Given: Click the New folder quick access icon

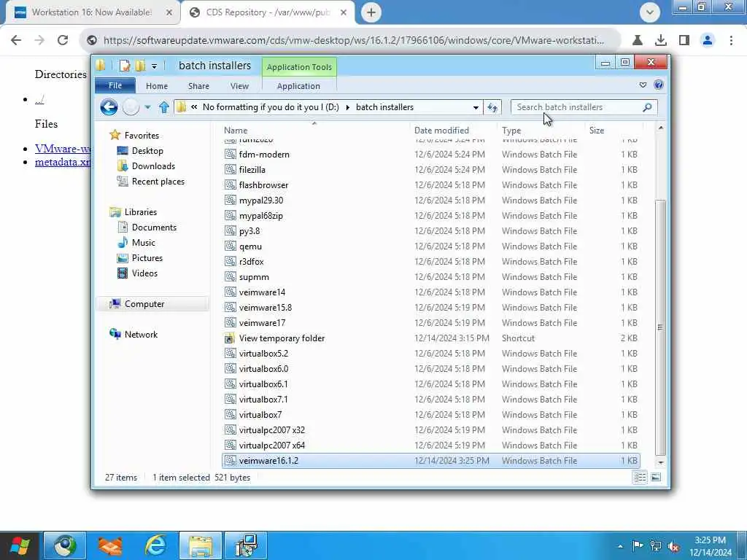Looking at the screenshot, I should tap(140, 66).
